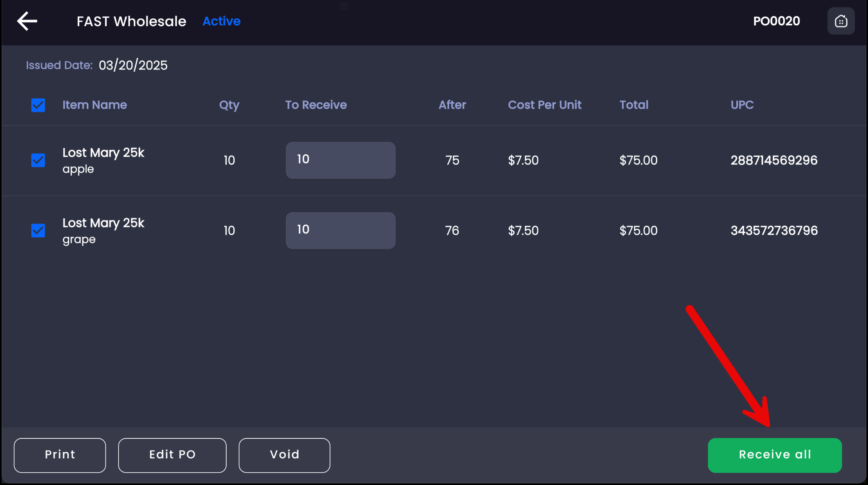Click the Active status label

coord(221,21)
